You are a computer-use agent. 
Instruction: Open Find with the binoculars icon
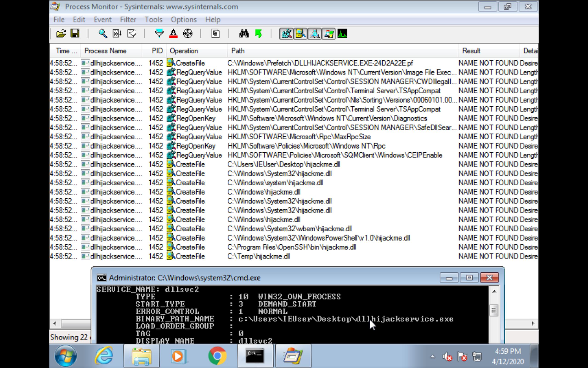[x=244, y=34]
